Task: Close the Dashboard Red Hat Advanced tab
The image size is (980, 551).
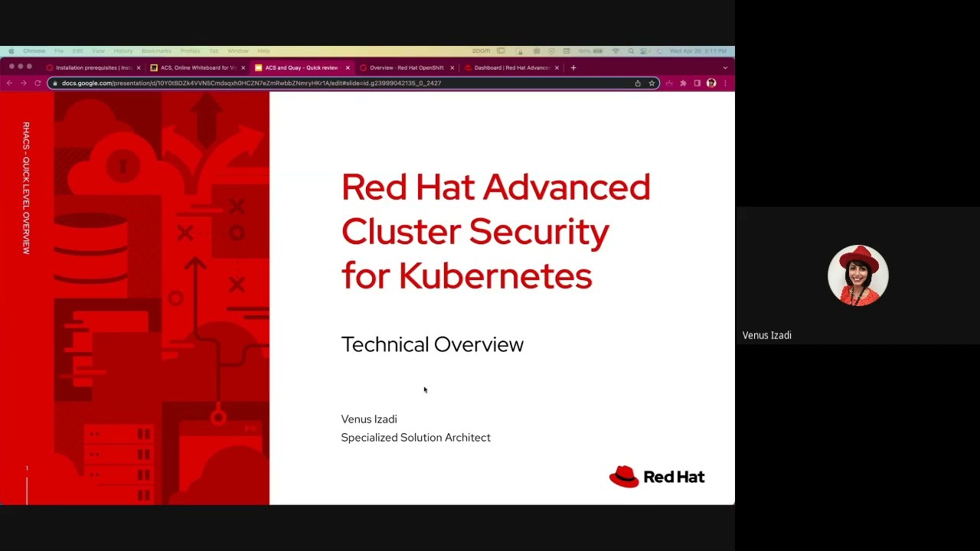Action: click(x=557, y=67)
